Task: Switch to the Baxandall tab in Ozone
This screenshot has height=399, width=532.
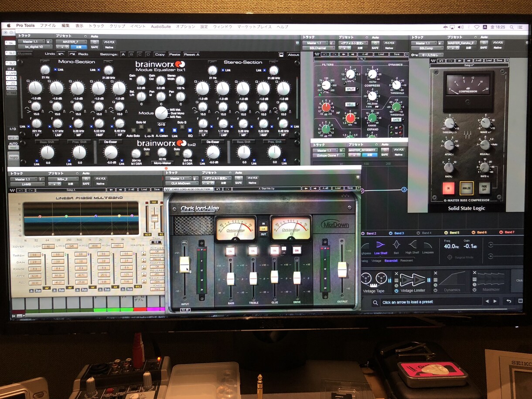Action: tap(391, 261)
